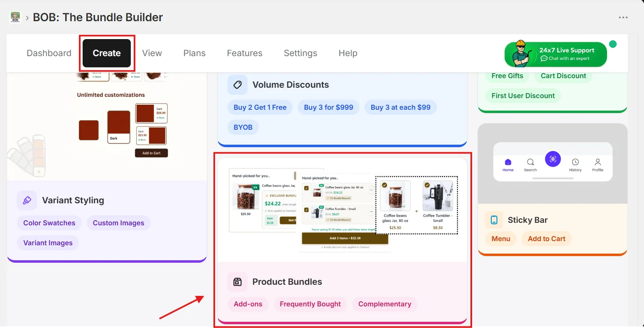Viewport: 644px width, 328px height.
Task: Click the BOB app logo icon
Action: point(15,17)
